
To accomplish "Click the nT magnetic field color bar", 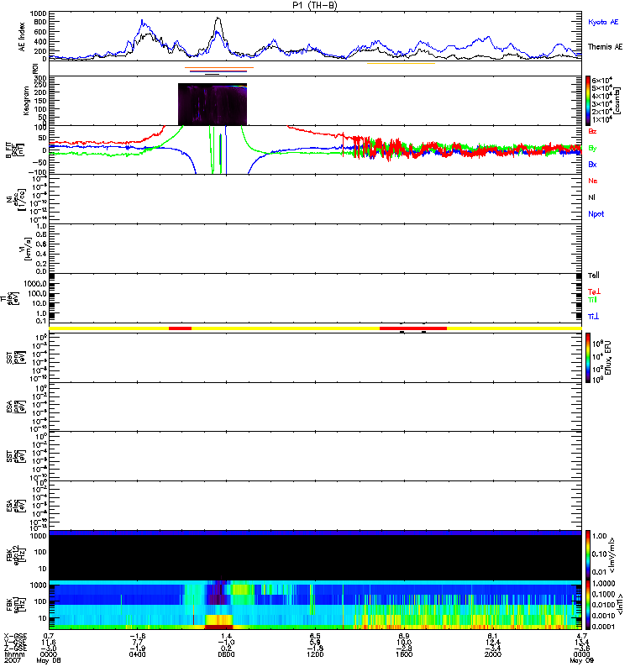I will [588, 604].
